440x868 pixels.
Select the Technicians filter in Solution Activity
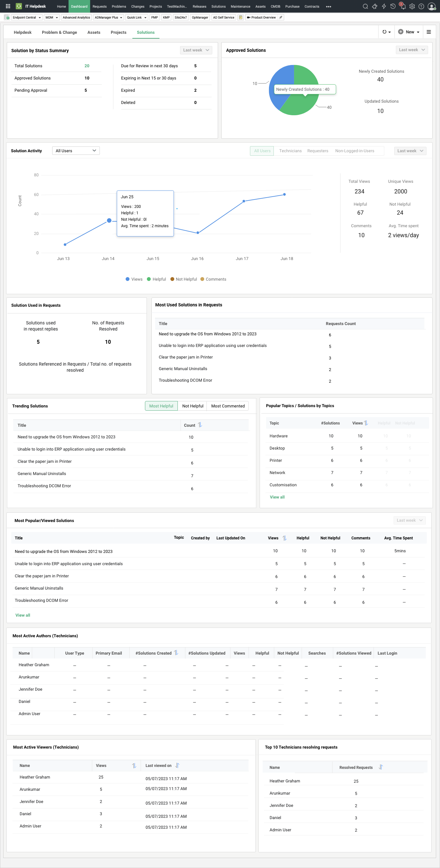click(290, 151)
